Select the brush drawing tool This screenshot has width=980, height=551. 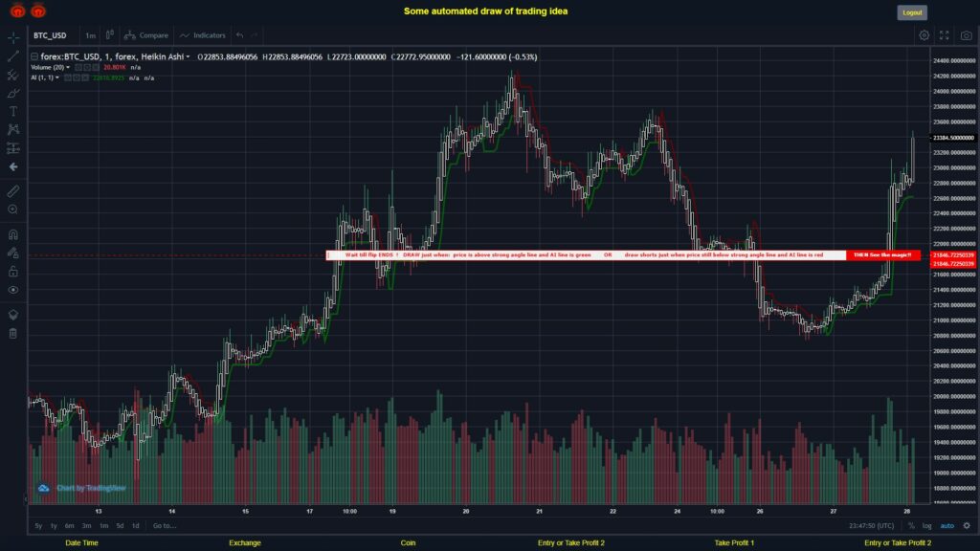pos(13,93)
